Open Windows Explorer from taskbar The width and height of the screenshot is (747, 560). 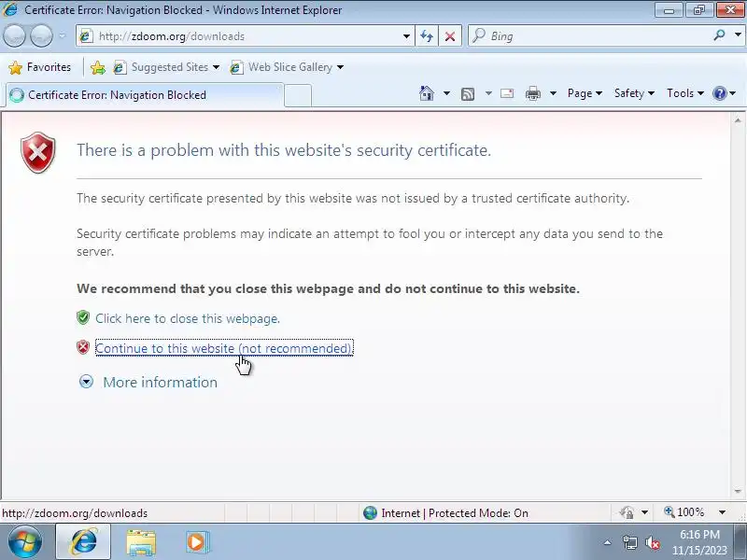click(x=141, y=542)
